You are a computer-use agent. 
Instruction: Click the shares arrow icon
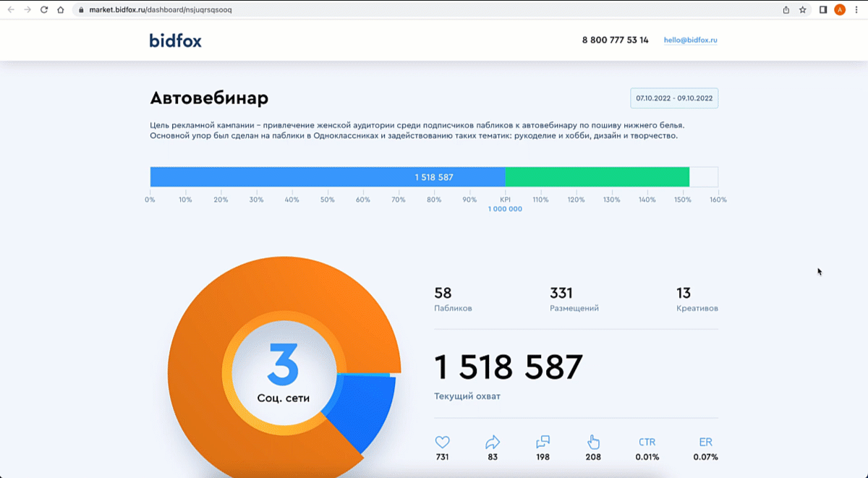point(493,442)
